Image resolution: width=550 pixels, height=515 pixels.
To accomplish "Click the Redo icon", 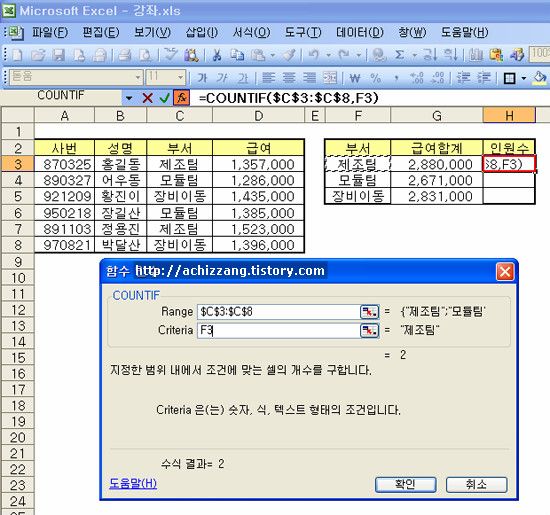I will (344, 55).
